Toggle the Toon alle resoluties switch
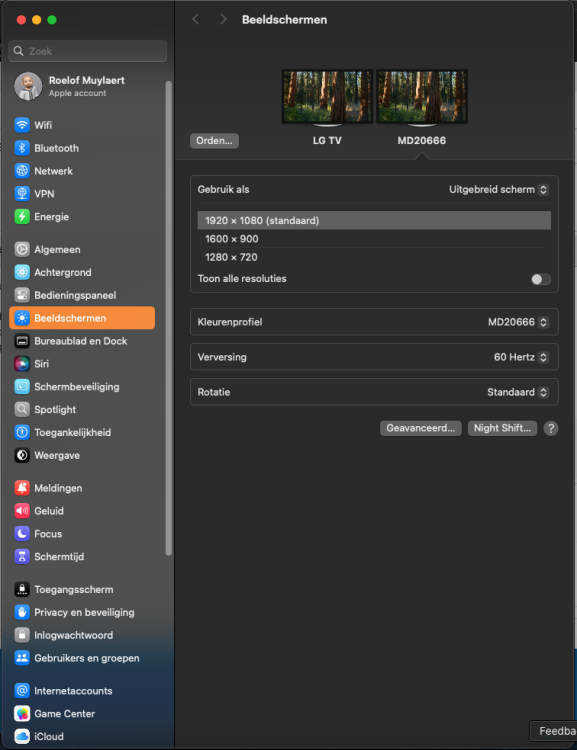This screenshot has width=577, height=750. (541, 279)
